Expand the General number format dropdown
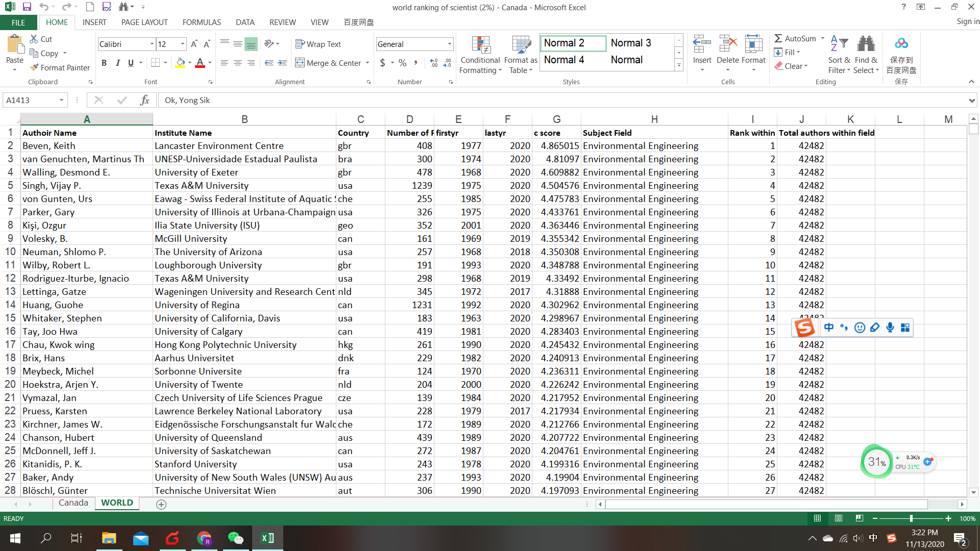The width and height of the screenshot is (980, 551). pos(449,44)
